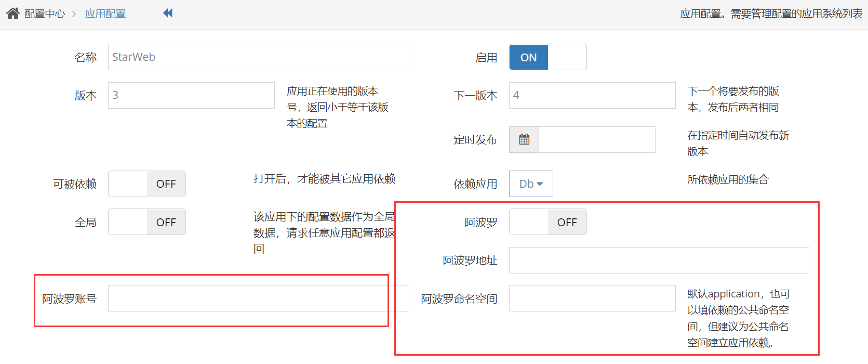Open the calendar icon for 定时发布
The width and height of the screenshot is (868, 364).
click(x=524, y=139)
